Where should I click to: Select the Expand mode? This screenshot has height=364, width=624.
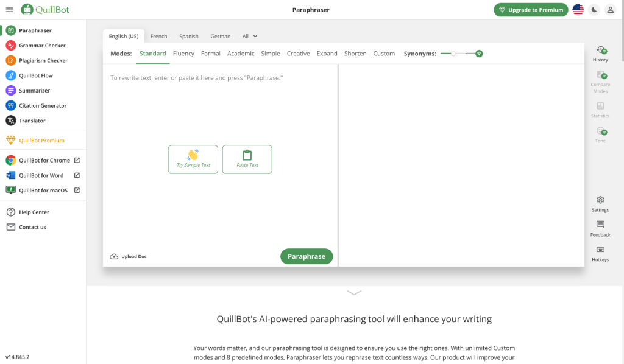pyautogui.click(x=327, y=54)
